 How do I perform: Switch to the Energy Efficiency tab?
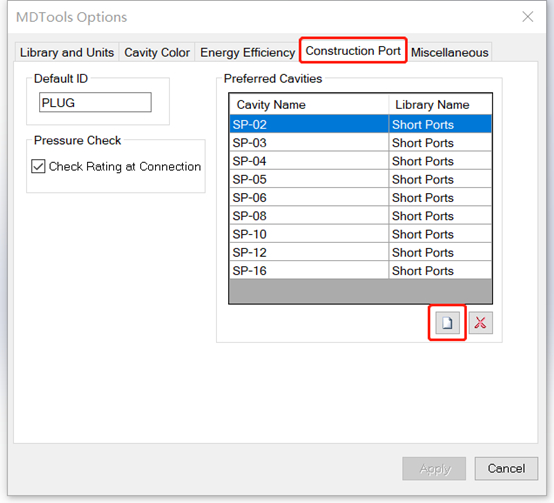247,52
